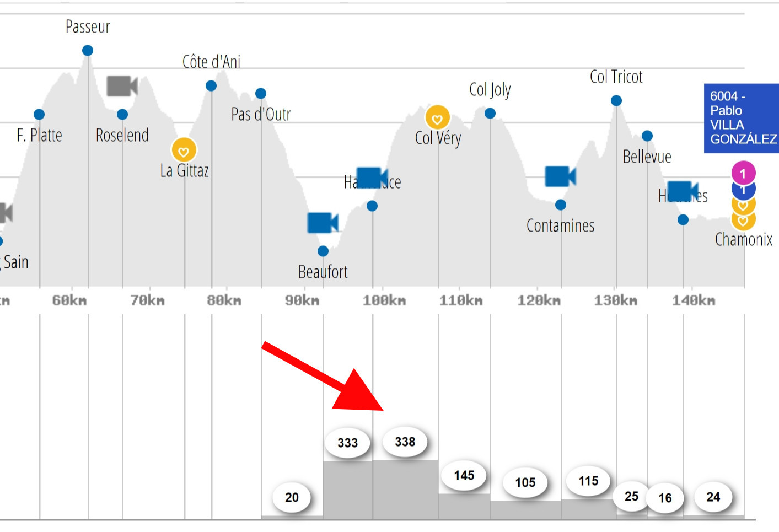779x532 pixels.
Task: Click the blue camera icon near Bellevue
Action: pos(683,191)
